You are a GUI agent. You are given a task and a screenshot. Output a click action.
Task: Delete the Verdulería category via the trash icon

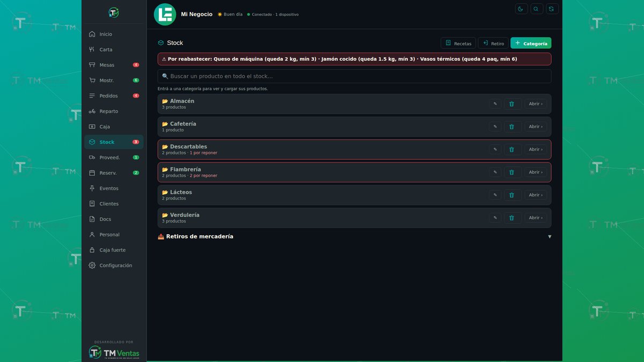click(x=512, y=218)
